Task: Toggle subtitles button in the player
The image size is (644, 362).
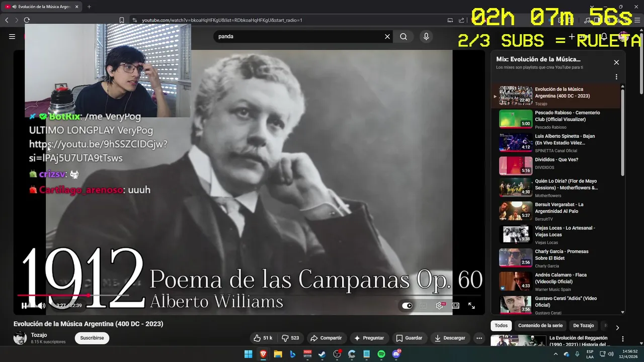Action: (423, 306)
